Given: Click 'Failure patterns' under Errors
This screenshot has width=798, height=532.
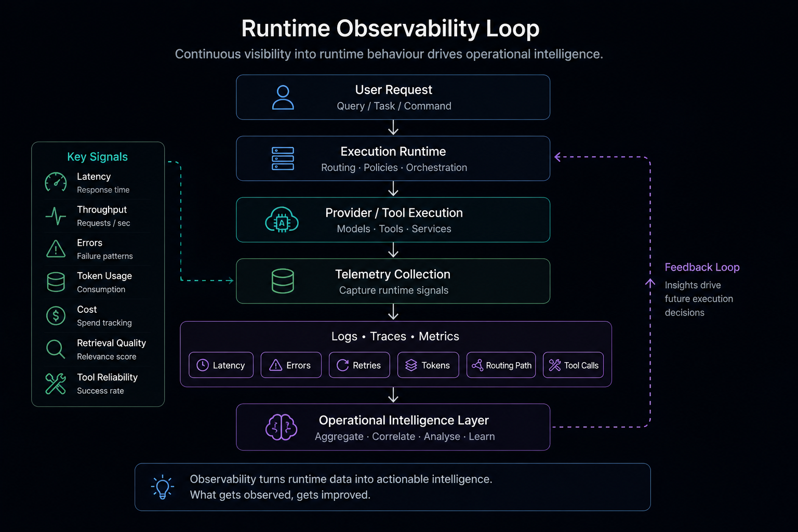Looking at the screenshot, I should point(105,256).
